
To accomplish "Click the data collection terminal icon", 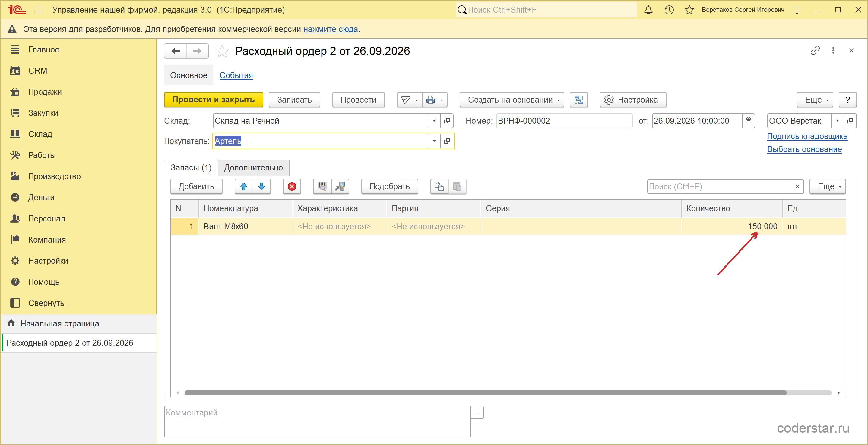I will tap(340, 186).
